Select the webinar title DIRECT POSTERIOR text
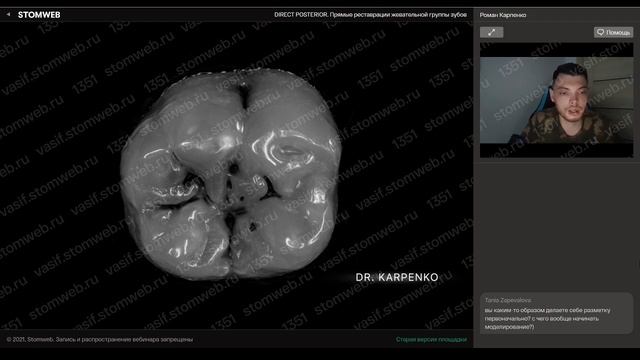The image size is (640, 360). click(370, 15)
